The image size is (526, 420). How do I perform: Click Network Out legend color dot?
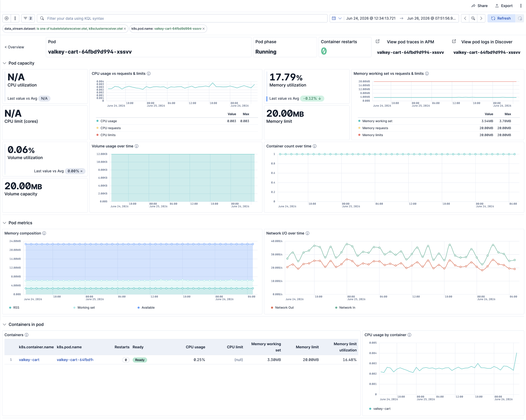272,307
